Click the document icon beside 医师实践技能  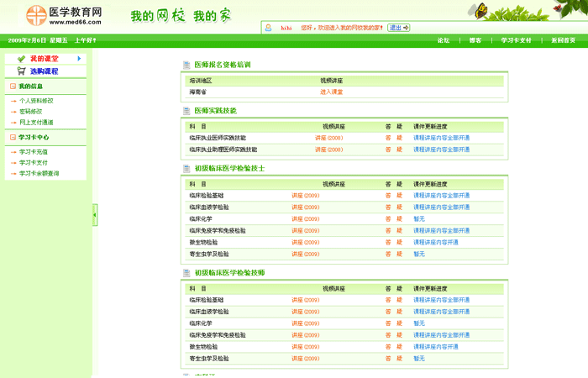coord(186,111)
